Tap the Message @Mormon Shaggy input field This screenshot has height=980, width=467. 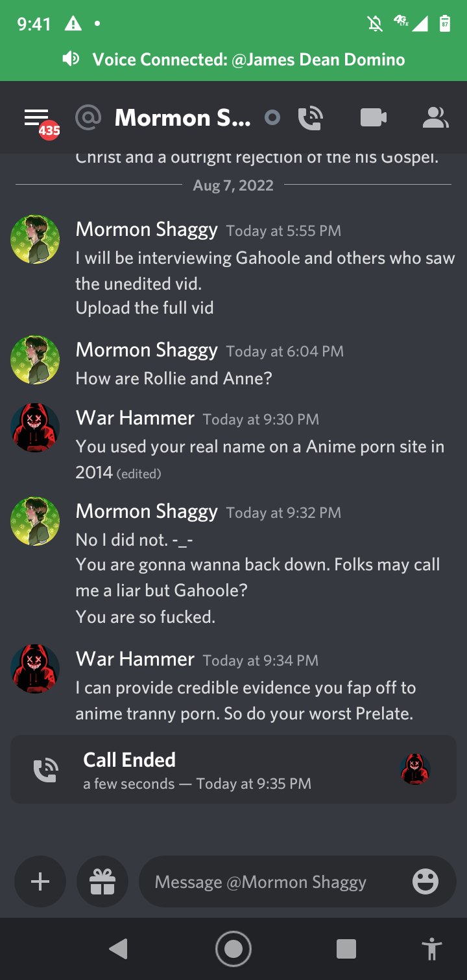pos(272,881)
